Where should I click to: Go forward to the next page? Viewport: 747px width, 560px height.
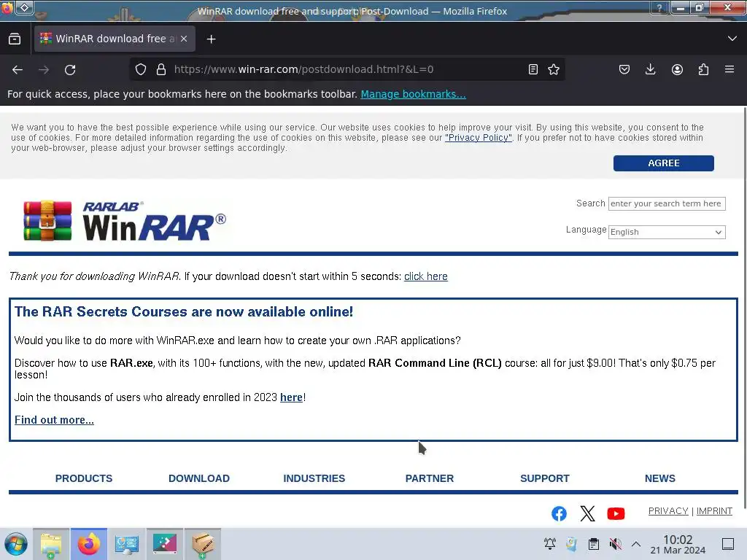(44, 70)
